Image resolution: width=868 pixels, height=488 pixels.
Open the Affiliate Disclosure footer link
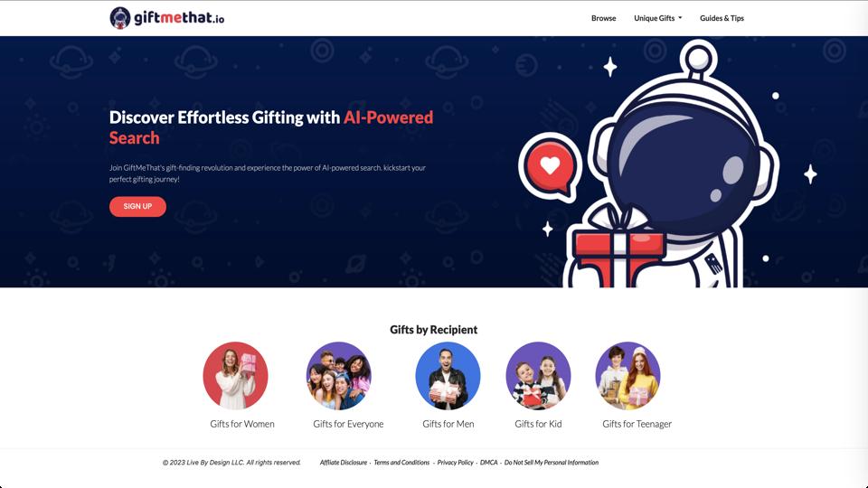click(x=344, y=463)
